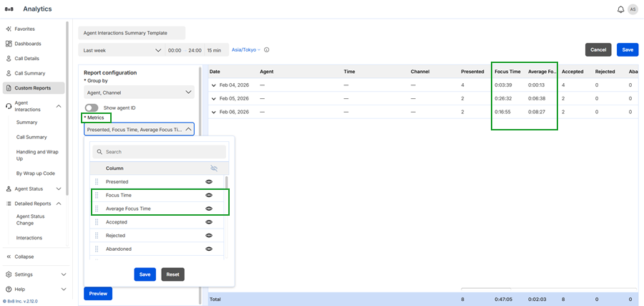Viewport: 644px width, 306px height.
Task: Expand the Feb 05, 2026 row
Action: (213, 98)
